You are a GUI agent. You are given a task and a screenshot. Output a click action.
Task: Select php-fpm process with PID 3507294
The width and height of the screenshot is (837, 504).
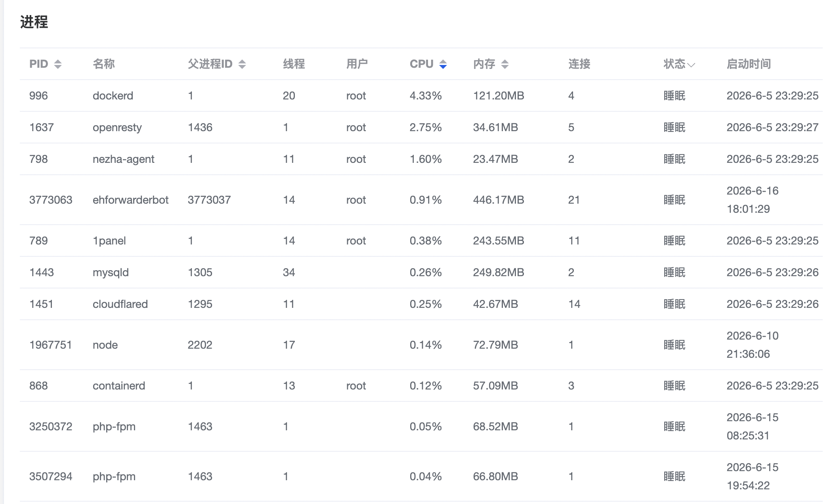pos(421,476)
